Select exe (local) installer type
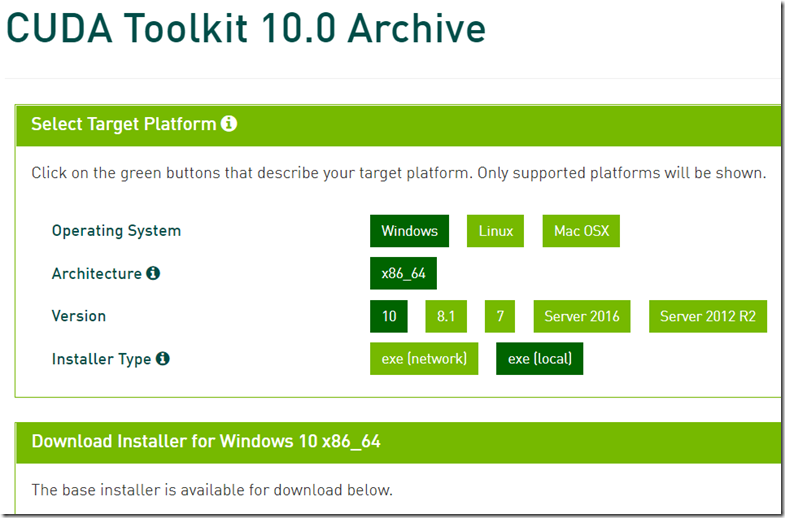 (540, 358)
